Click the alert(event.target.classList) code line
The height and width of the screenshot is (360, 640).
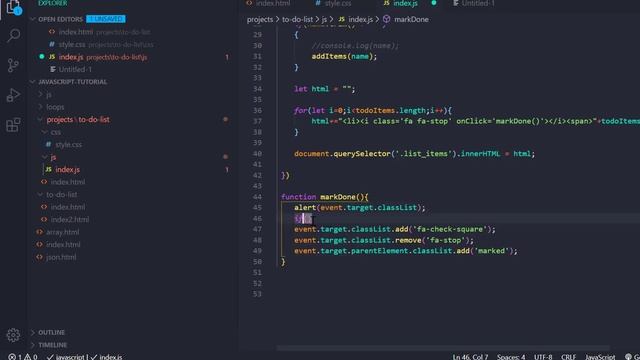(359, 207)
